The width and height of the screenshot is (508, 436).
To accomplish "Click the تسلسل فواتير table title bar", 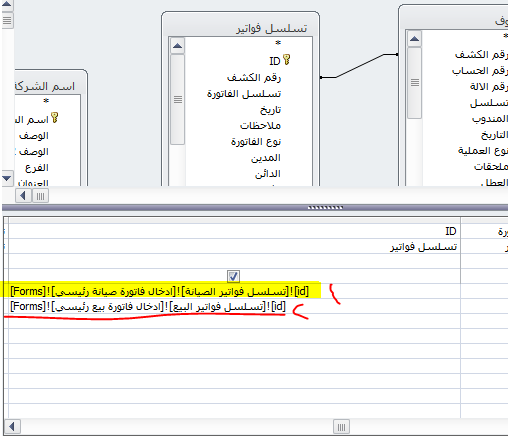I will [x=240, y=28].
